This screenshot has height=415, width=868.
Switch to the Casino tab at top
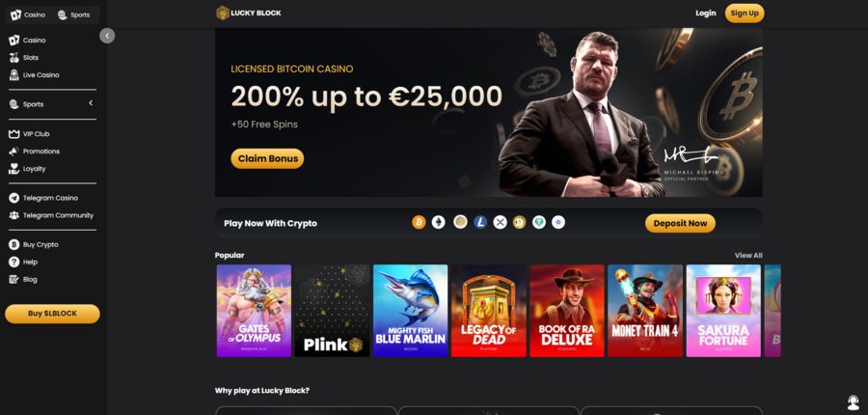(28, 15)
